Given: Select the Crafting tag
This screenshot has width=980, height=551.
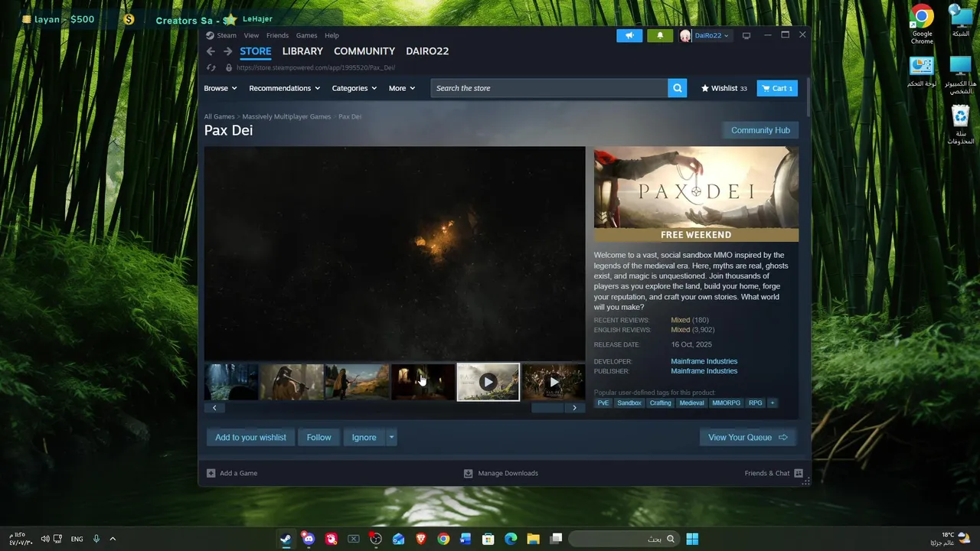Looking at the screenshot, I should pos(660,403).
